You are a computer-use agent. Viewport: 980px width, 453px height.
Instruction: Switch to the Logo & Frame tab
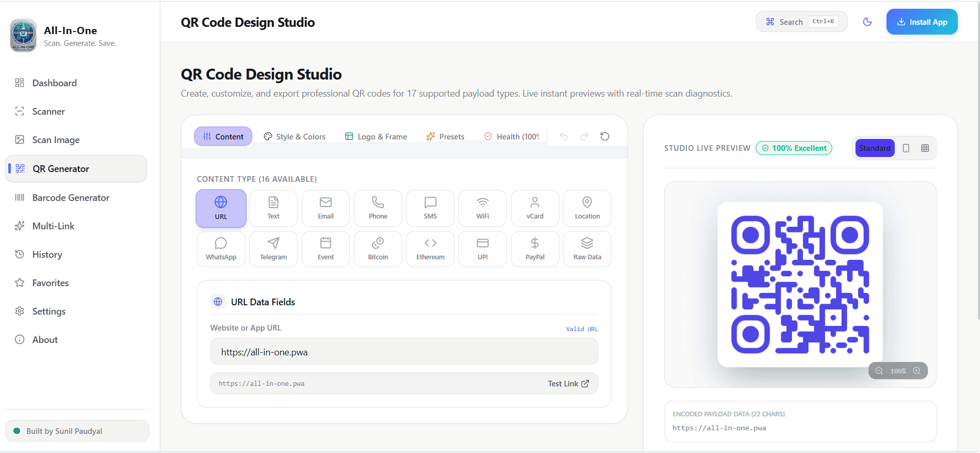pos(376,136)
